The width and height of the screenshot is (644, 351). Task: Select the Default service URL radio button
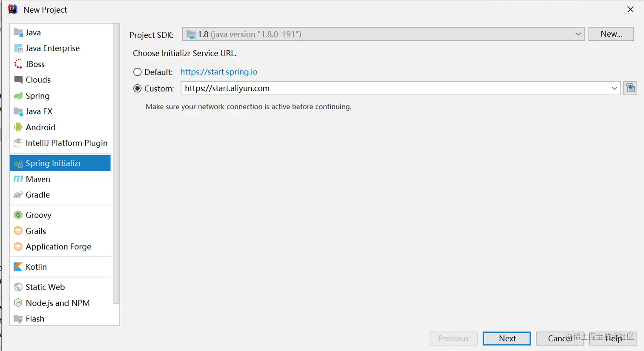137,72
